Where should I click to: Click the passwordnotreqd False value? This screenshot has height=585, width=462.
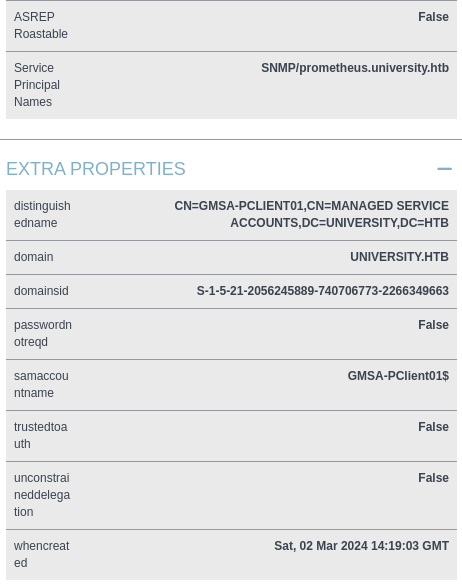coord(433,325)
